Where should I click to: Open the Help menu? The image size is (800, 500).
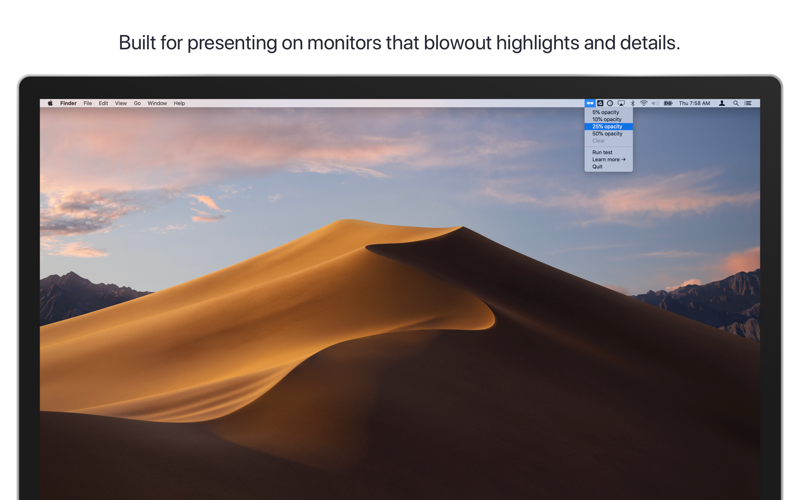point(179,103)
